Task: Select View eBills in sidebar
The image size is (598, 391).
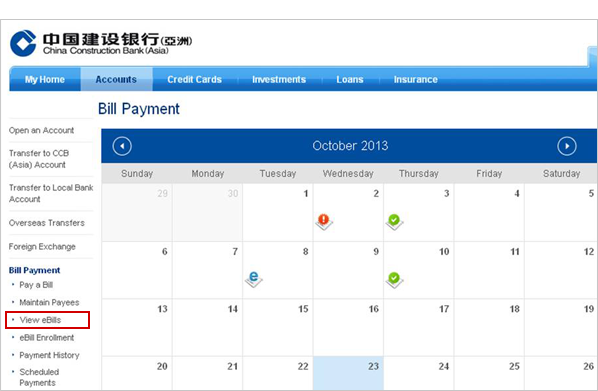Action: click(40, 320)
